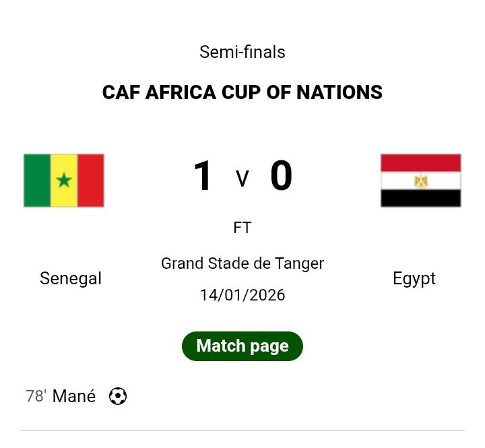Image resolution: width=485 pixels, height=448 pixels.
Task: Click the "v" between the scores
Action: point(243,179)
